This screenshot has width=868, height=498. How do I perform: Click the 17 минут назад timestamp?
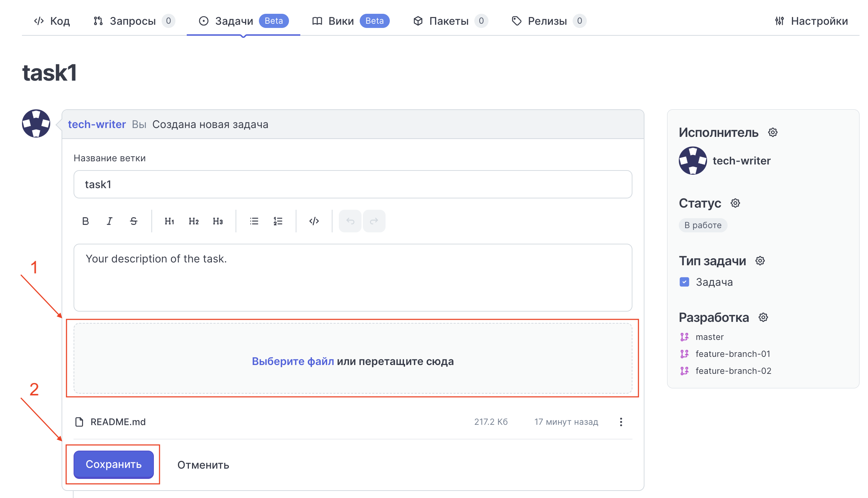[x=566, y=422]
